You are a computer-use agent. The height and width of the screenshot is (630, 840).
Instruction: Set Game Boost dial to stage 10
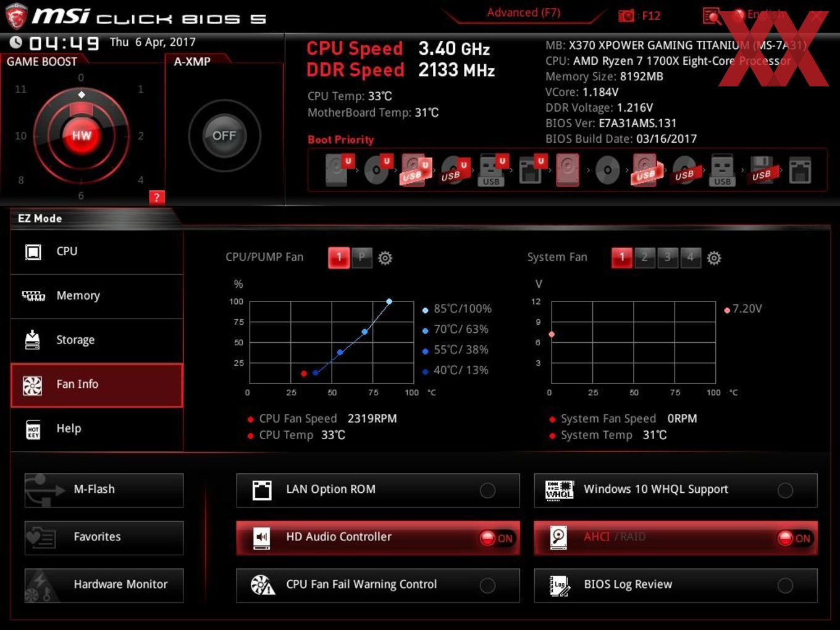[21, 136]
